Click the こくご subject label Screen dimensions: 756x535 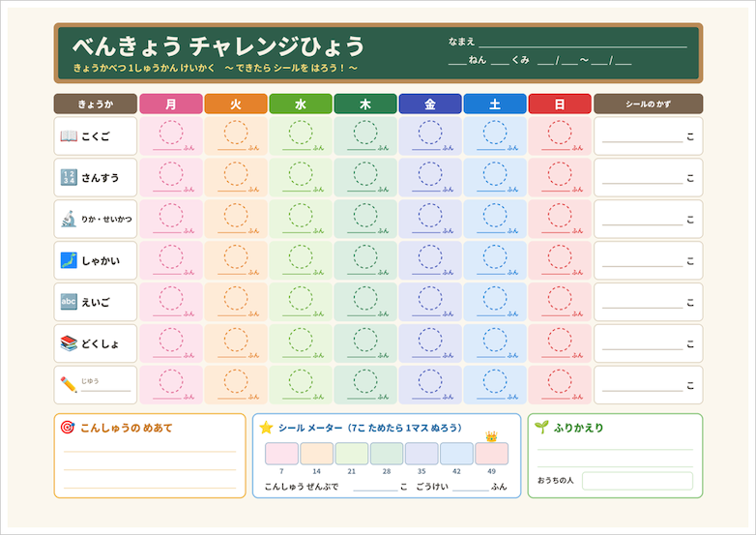(96, 136)
